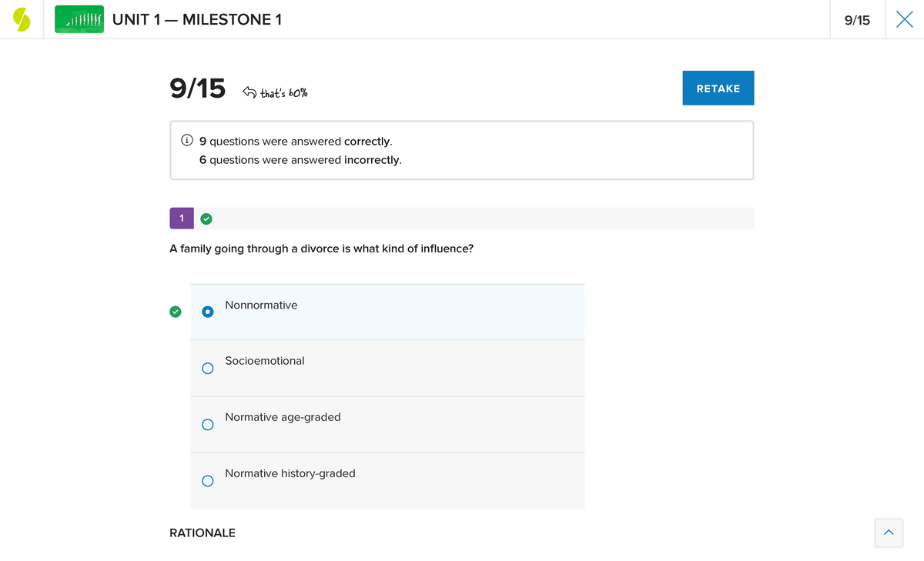Click question number 1 badge
The width and height of the screenshot is (924, 561).
tap(182, 219)
